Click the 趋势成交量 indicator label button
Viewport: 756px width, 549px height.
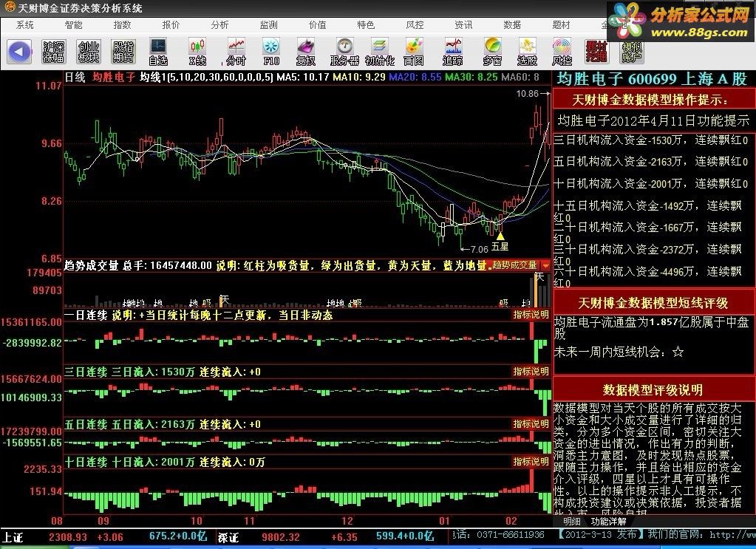click(514, 265)
